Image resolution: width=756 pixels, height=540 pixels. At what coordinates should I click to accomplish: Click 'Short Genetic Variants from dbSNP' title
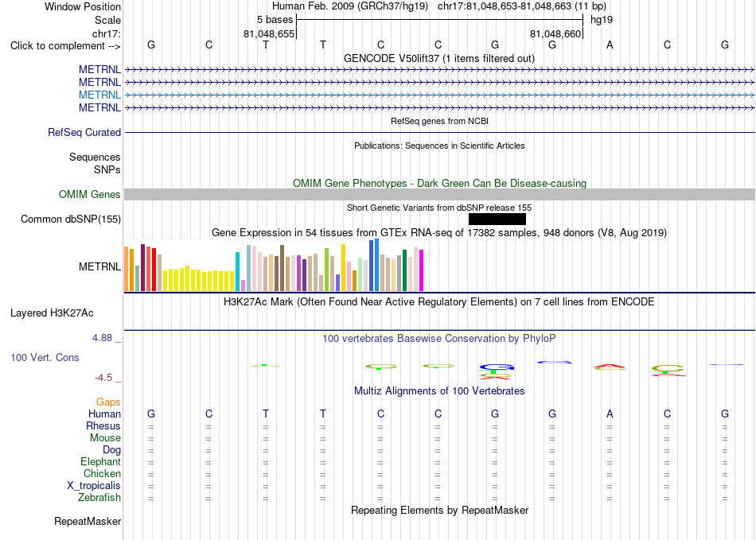pyautogui.click(x=439, y=208)
